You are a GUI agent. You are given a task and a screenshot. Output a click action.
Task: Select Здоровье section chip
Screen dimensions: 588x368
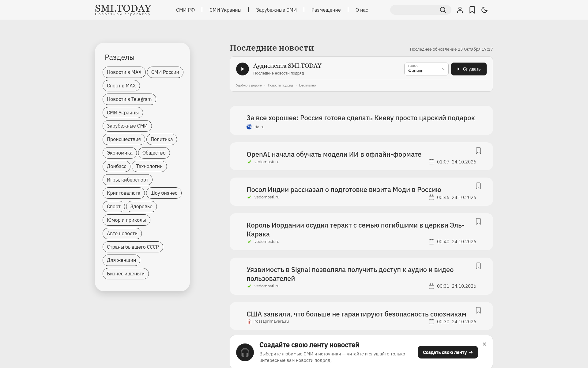tap(141, 207)
